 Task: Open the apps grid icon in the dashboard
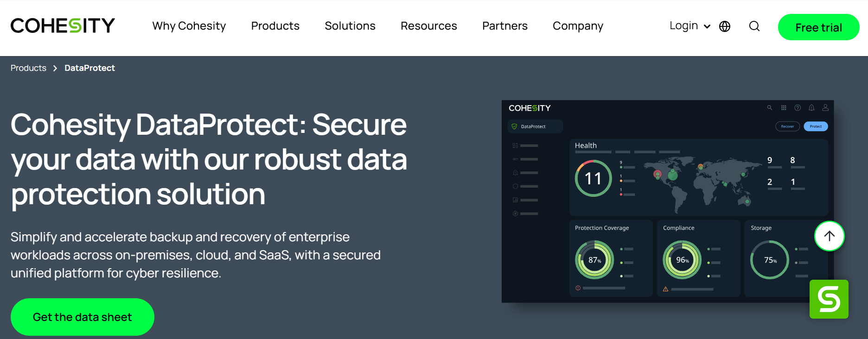784,107
